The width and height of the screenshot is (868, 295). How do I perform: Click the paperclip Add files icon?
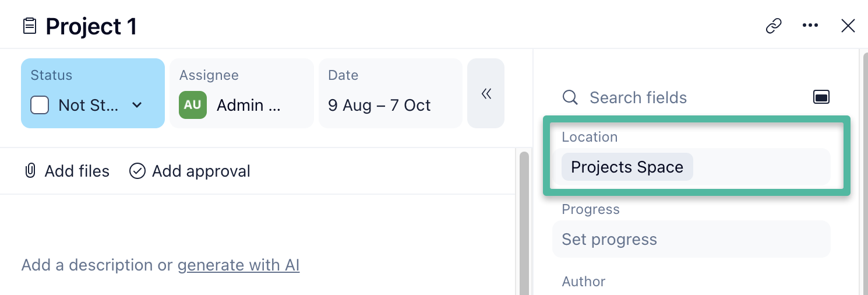click(30, 171)
